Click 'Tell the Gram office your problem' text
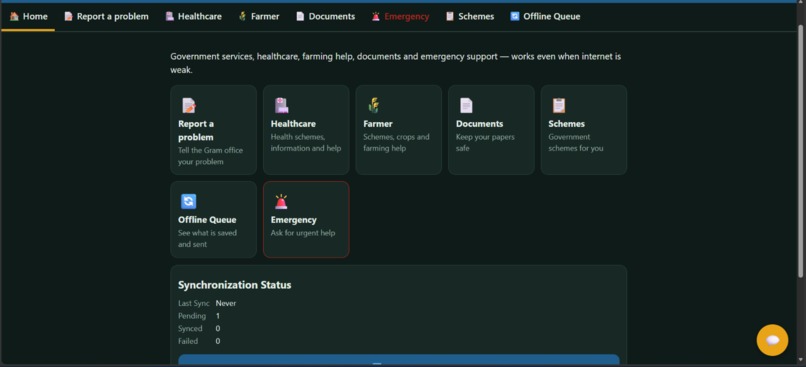The height and width of the screenshot is (367, 806). (x=211, y=156)
